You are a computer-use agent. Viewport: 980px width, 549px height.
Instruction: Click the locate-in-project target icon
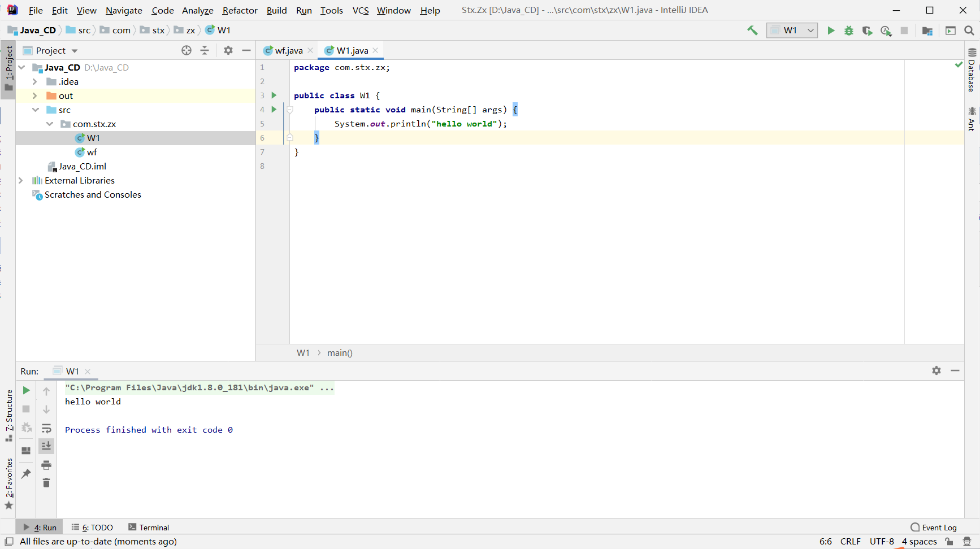[x=187, y=50]
